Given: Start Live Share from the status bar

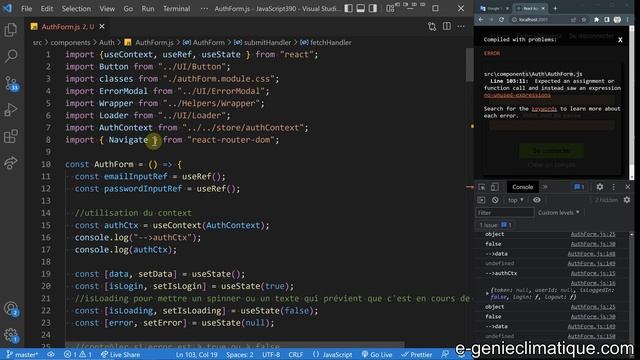Looking at the screenshot, I should tap(120, 355).
